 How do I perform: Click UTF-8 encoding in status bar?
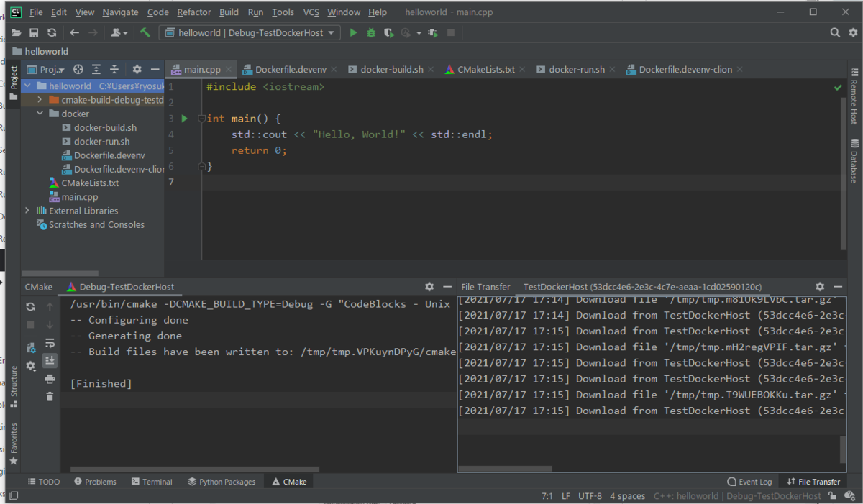tap(591, 496)
